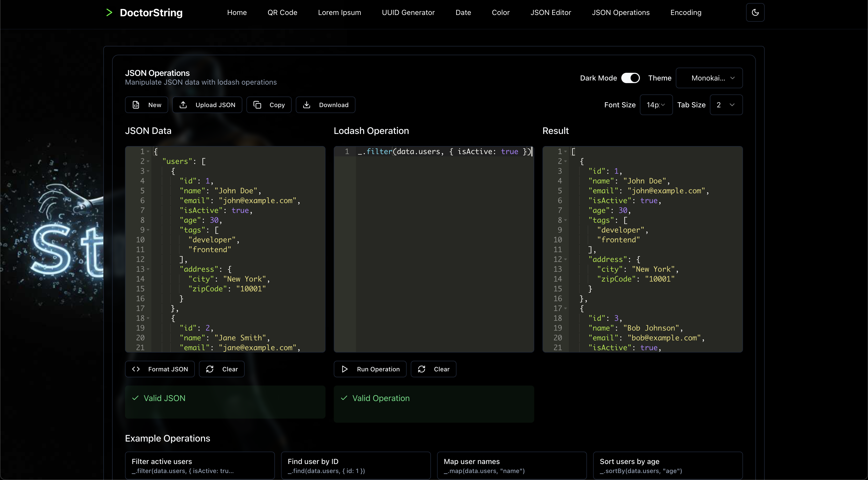This screenshot has width=868, height=480.
Task: Click the New file icon
Action: point(136,105)
